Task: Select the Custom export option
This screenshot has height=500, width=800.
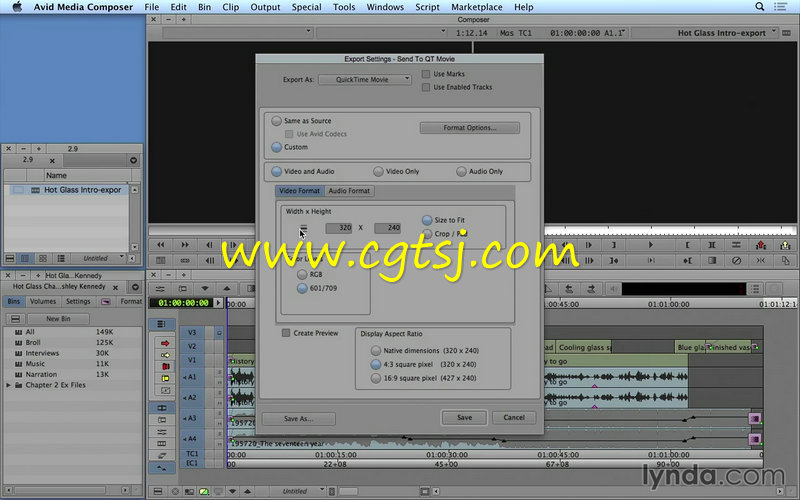Action: (x=277, y=147)
